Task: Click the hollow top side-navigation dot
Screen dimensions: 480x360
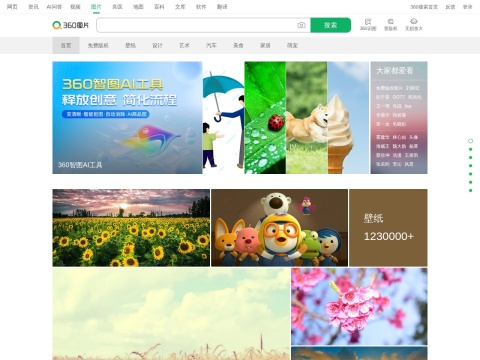Action: pos(471,141)
